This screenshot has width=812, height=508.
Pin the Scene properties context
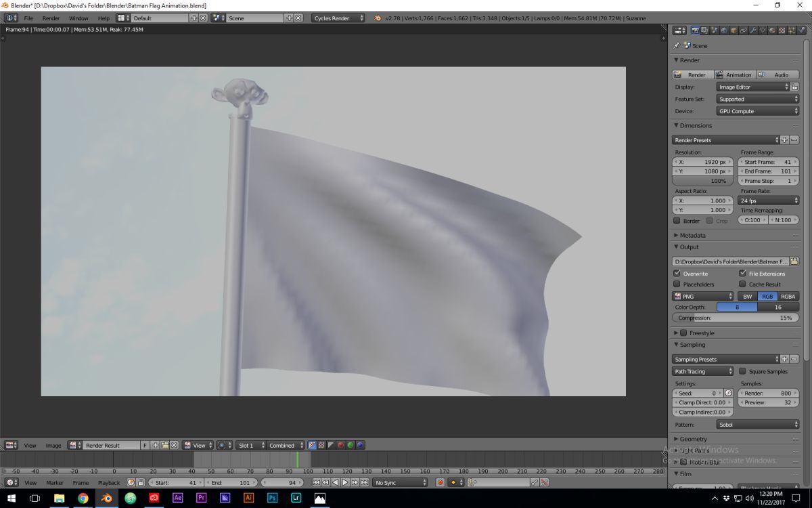tap(676, 45)
